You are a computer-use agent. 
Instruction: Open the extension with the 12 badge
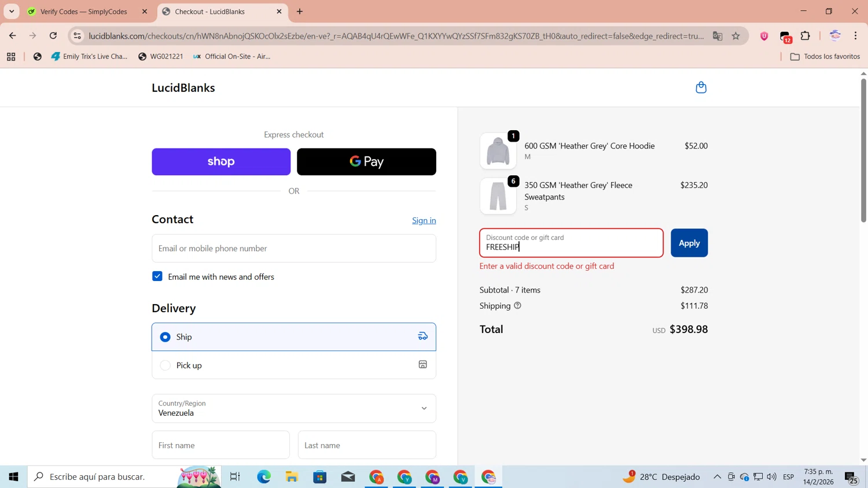[785, 36]
